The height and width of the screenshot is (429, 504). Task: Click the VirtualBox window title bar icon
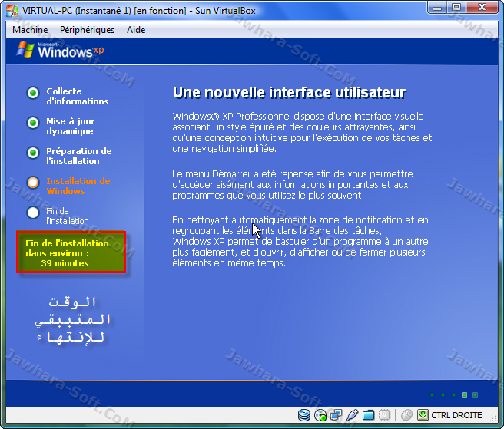tap(12, 11)
